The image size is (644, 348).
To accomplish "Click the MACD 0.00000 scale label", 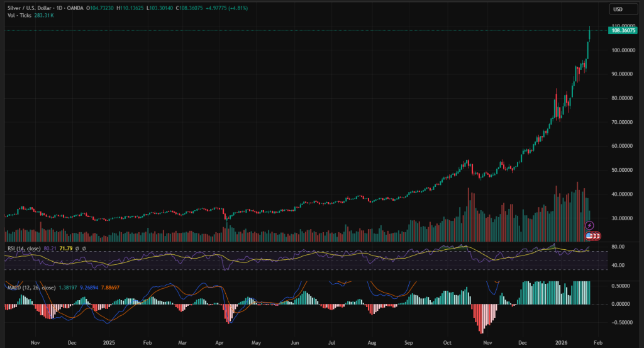I will [x=621, y=304].
